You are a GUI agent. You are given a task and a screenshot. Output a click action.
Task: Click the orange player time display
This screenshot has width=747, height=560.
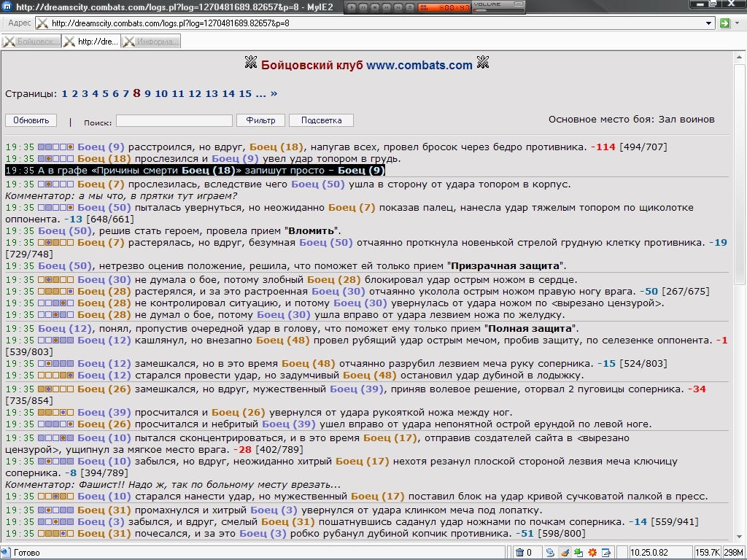tap(444, 7)
